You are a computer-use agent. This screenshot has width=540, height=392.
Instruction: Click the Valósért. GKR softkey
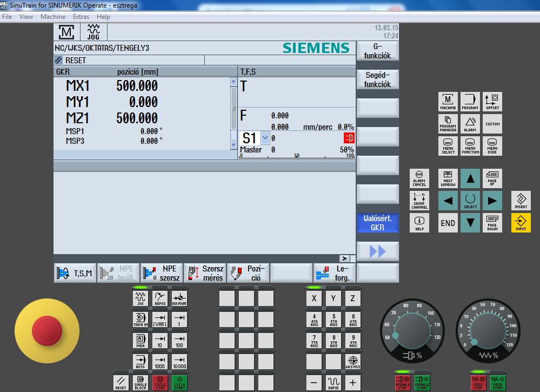pyautogui.click(x=377, y=223)
